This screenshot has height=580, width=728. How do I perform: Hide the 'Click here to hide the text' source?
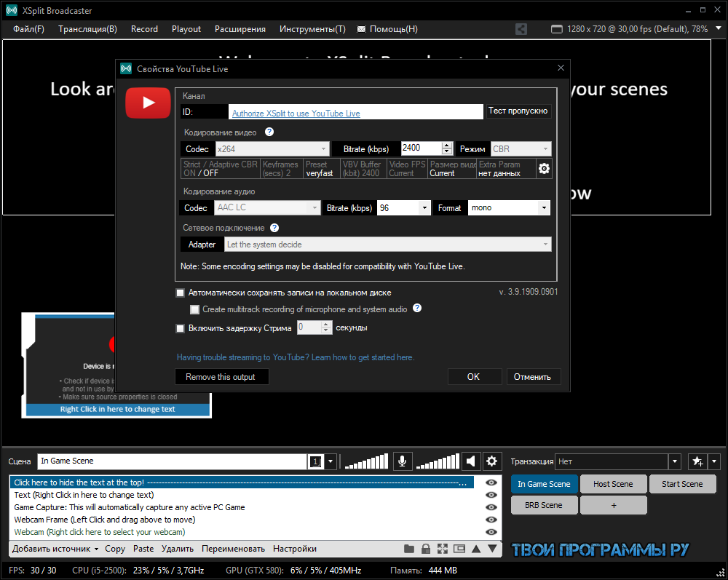(491, 482)
